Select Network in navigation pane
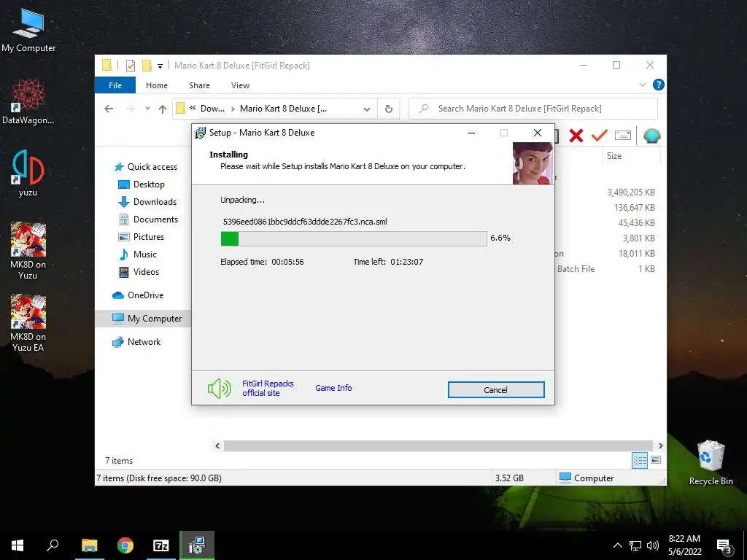The width and height of the screenshot is (747, 560). pyautogui.click(x=136, y=342)
